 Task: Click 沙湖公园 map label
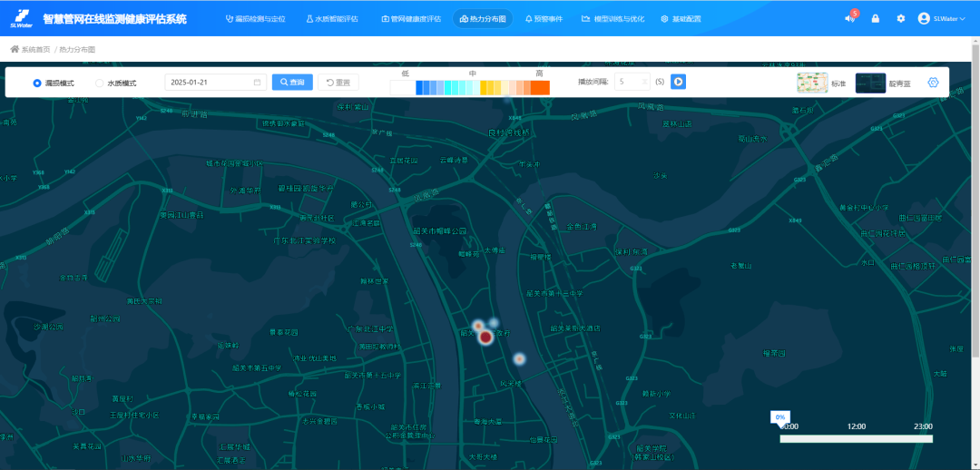click(49, 327)
